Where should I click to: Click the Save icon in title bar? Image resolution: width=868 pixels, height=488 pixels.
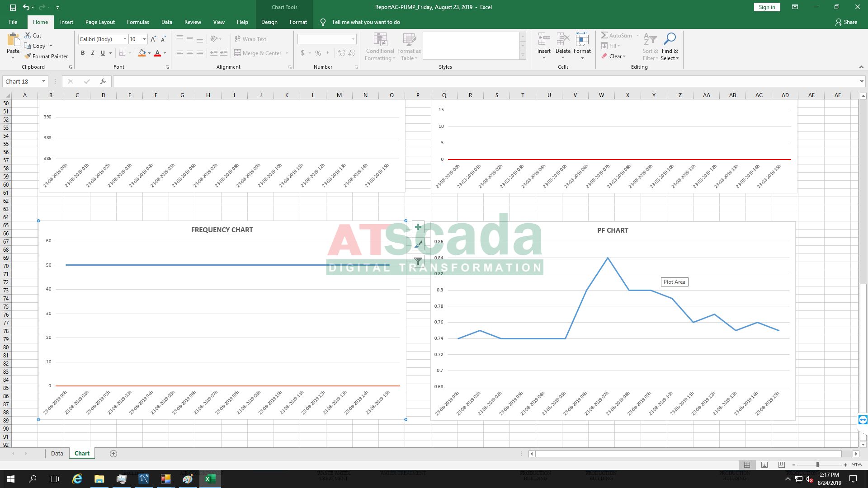[13, 7]
